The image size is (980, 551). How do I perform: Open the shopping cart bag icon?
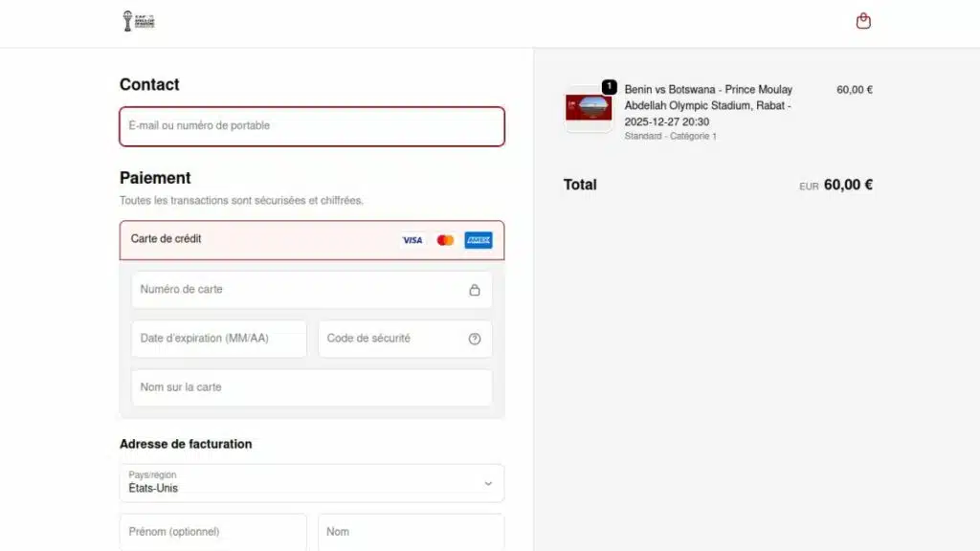point(863,20)
